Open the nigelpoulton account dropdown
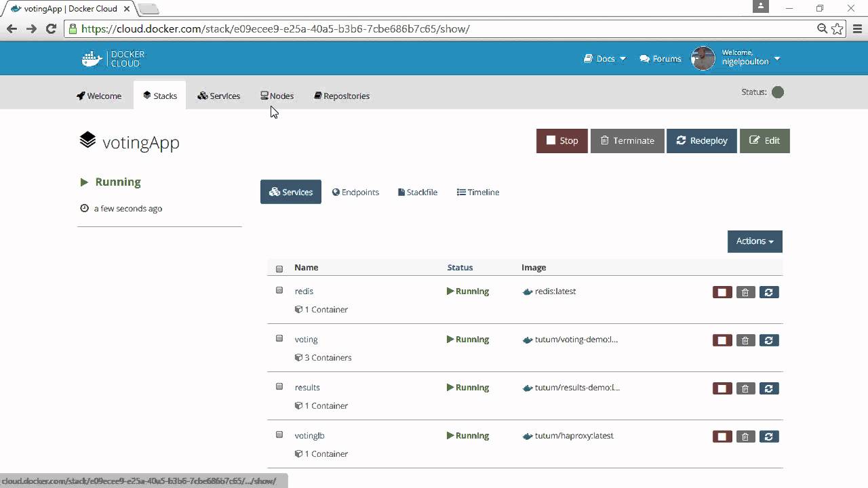868x488 pixels. click(x=751, y=57)
